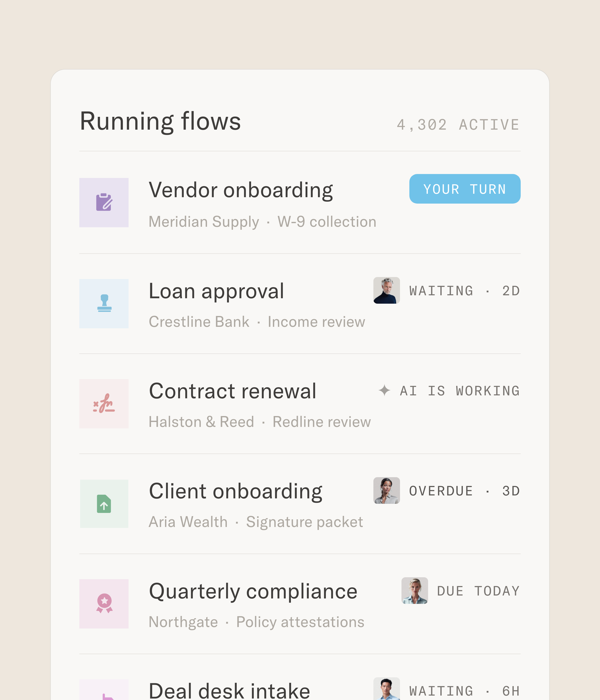The height and width of the screenshot is (700, 600).
Task: Click the blonde woman's avatar on Quarterly compliance
Action: click(415, 591)
